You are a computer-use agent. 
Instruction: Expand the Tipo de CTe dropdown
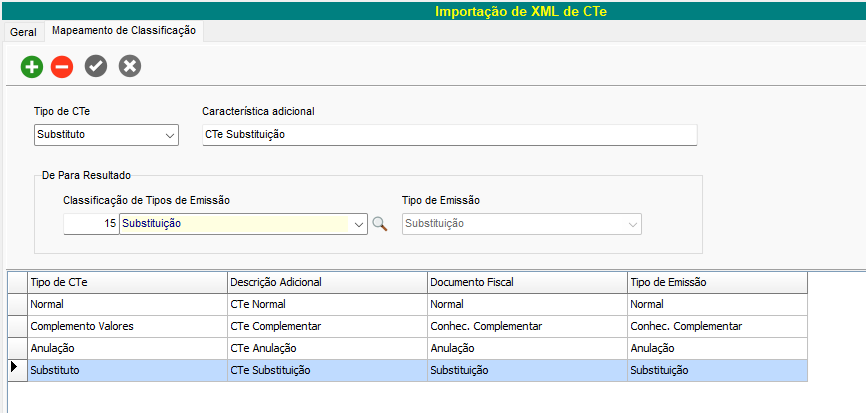click(169, 135)
